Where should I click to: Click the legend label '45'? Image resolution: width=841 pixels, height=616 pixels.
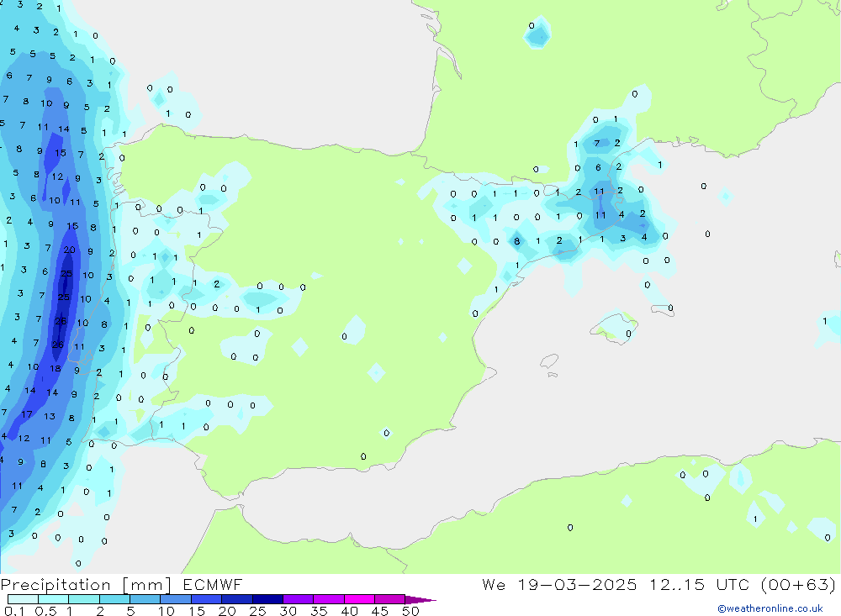(x=380, y=611)
